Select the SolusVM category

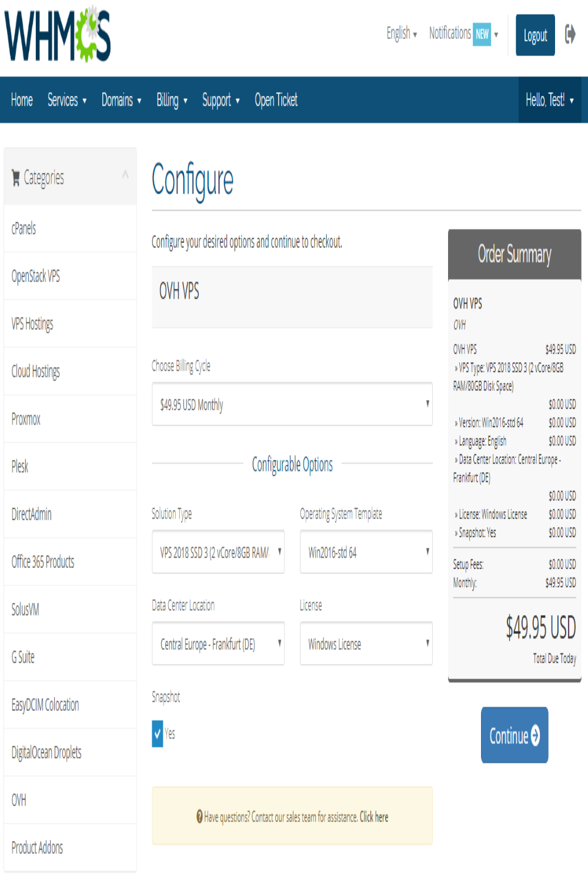70,610
